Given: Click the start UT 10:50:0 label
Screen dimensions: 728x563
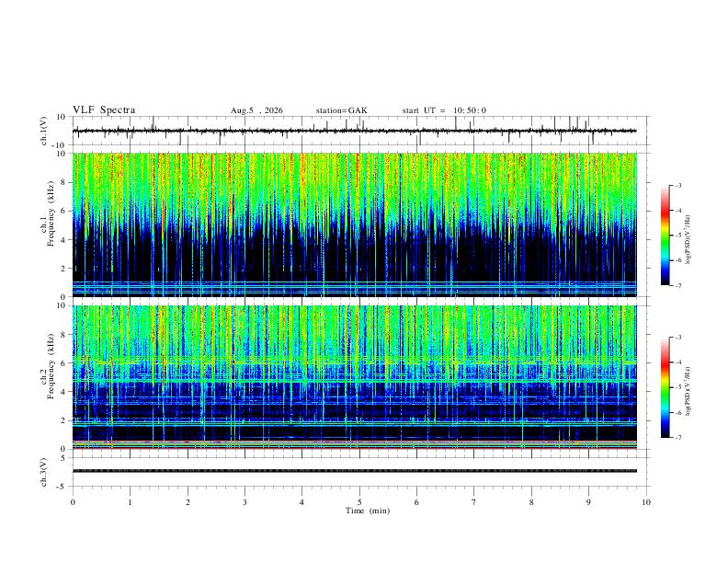Looking at the screenshot, I should point(444,110).
